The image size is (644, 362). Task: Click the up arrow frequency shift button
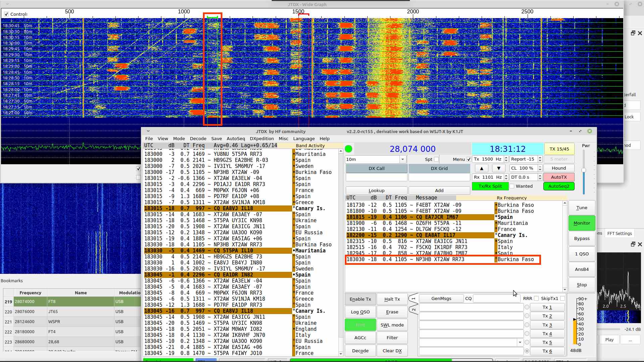(x=482, y=168)
